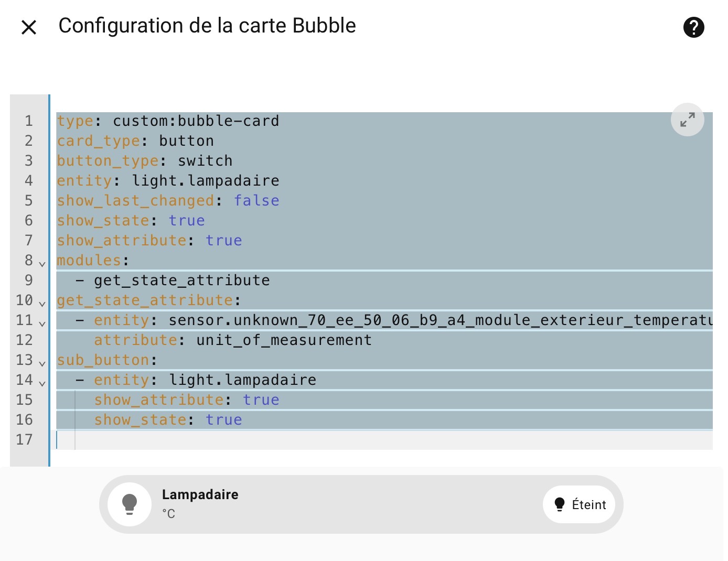Collapse the get_state_attribute block at line 10

(42, 303)
